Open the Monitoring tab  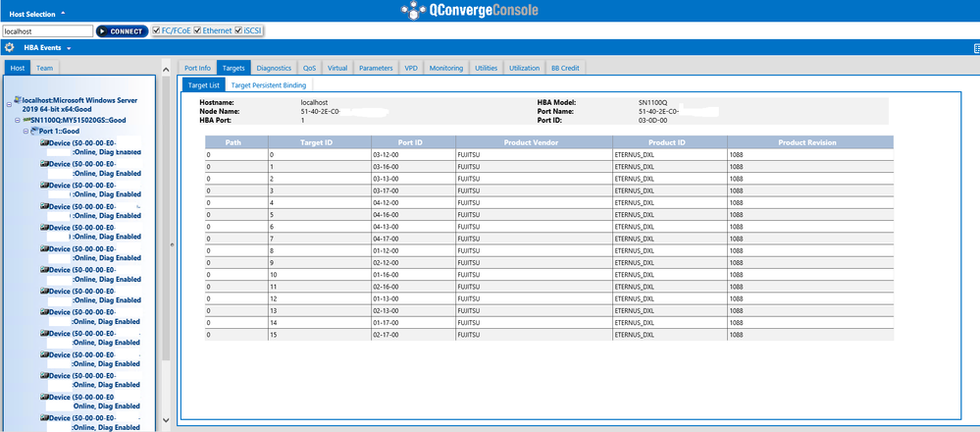tap(446, 68)
